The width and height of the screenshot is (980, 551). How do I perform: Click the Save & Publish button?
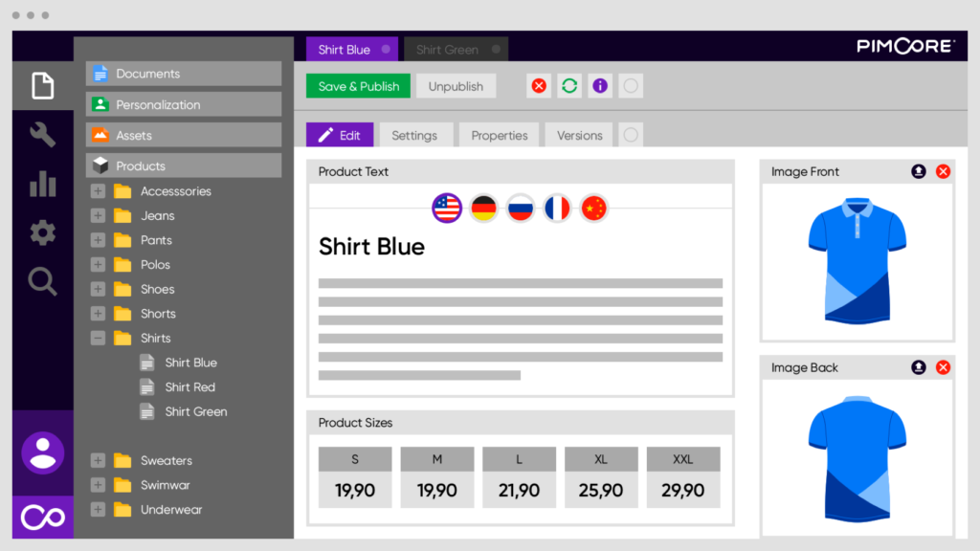359,86
